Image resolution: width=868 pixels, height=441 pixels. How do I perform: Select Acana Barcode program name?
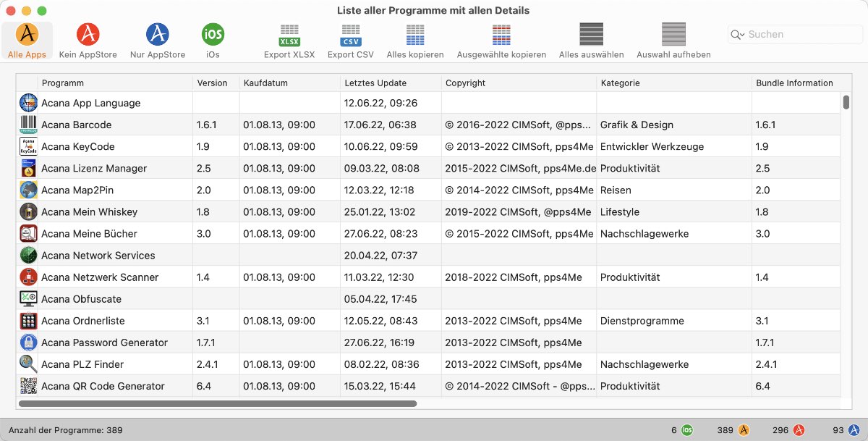[77, 125]
